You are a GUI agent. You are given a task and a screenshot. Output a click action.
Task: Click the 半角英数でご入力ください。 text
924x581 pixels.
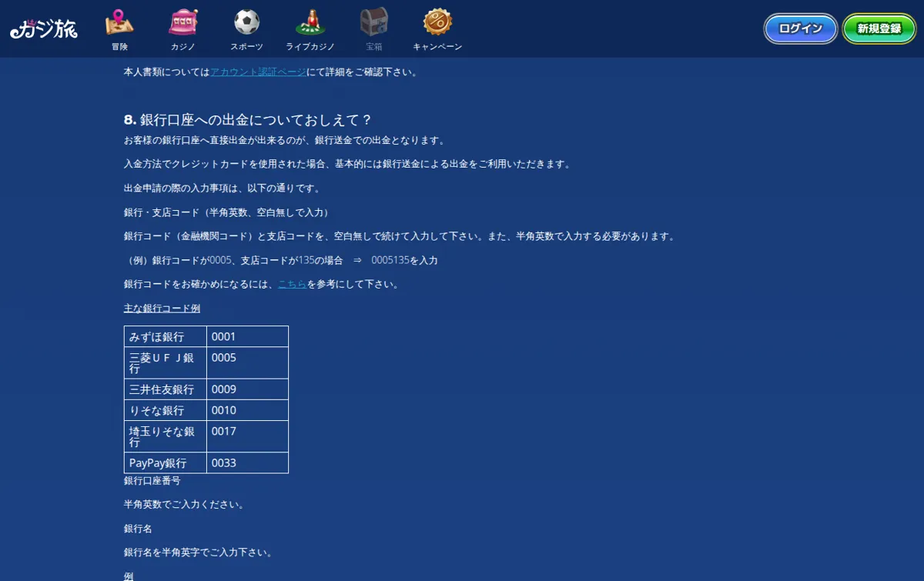185,505
